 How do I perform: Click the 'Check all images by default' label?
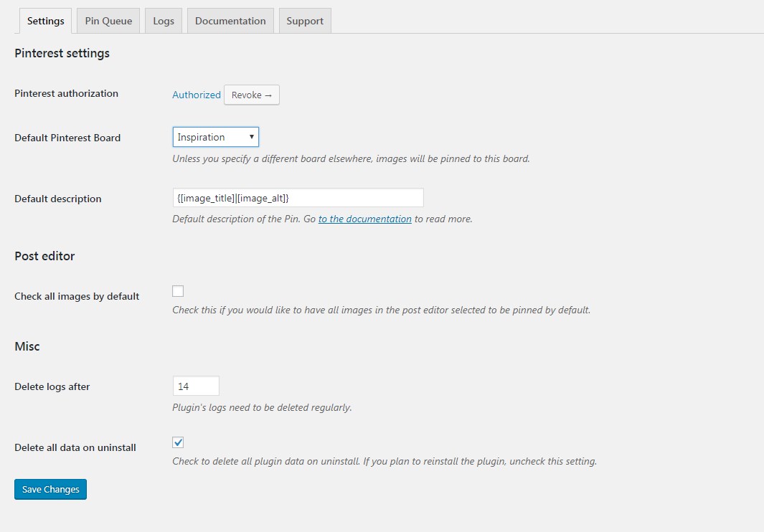(x=77, y=296)
